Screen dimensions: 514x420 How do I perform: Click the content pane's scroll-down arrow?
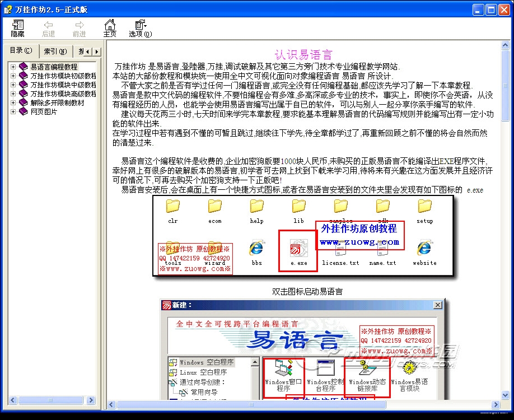[x=505, y=395]
